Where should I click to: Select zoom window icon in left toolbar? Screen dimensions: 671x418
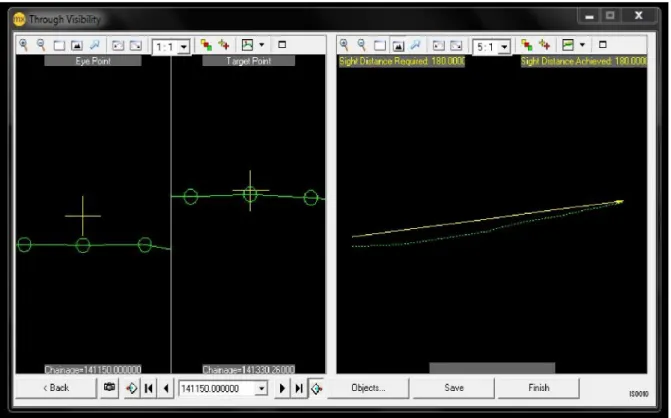[59, 45]
